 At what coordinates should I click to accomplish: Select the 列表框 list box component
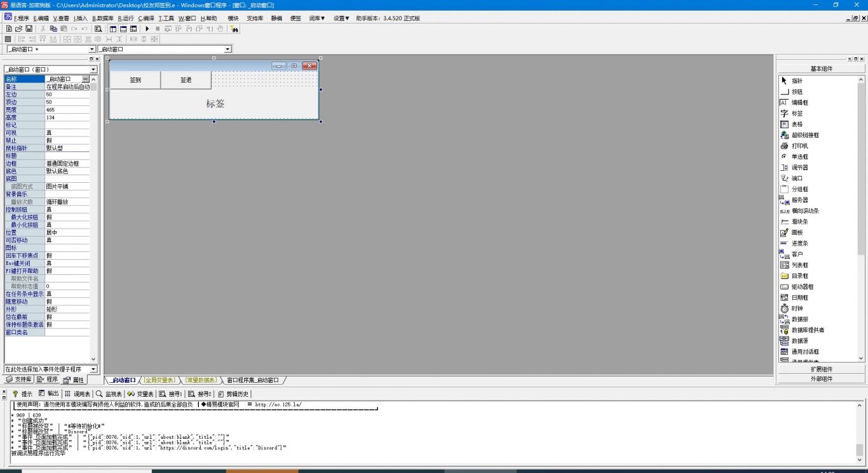tap(794, 265)
